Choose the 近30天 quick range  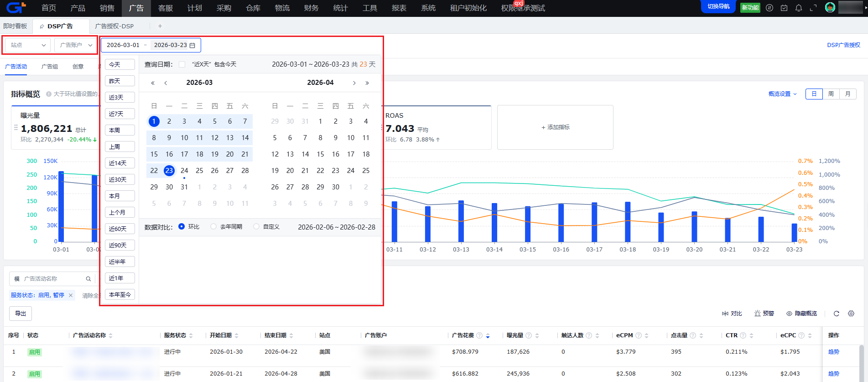[120, 180]
